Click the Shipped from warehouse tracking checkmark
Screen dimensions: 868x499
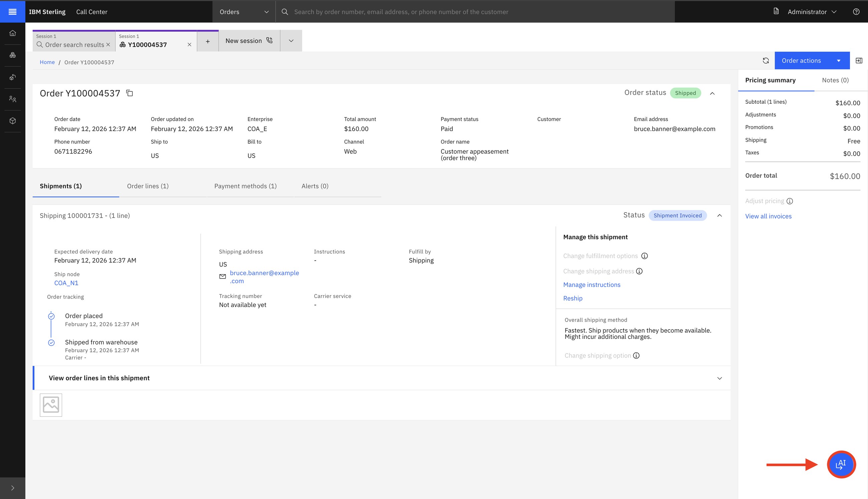51,343
